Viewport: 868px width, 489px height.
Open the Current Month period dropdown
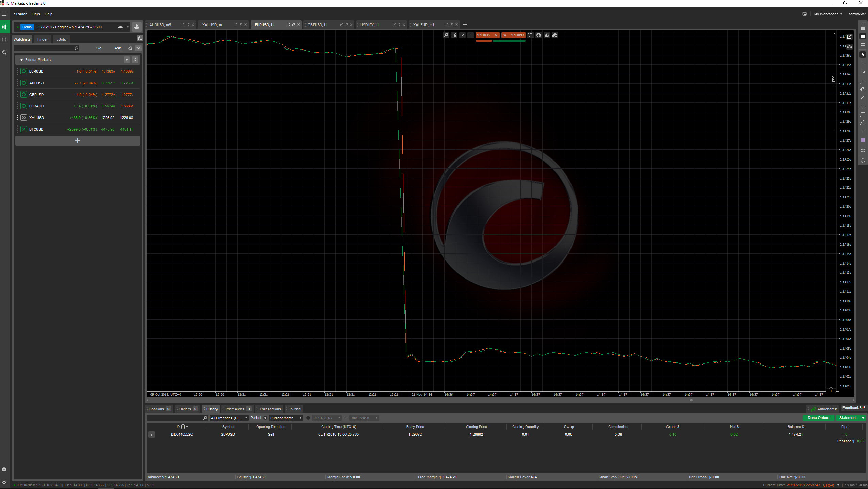click(286, 418)
